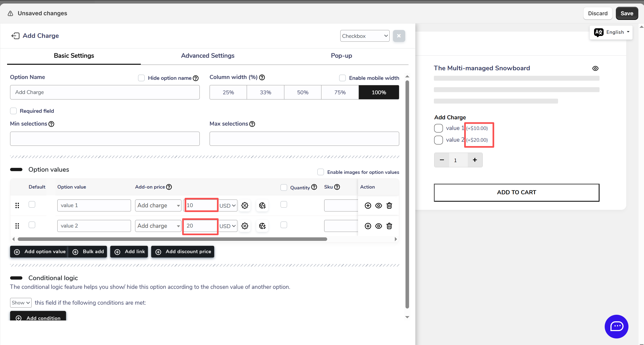This screenshot has height=345, width=644.
Task: Check Hide option name checkbox
Action: [x=141, y=78]
